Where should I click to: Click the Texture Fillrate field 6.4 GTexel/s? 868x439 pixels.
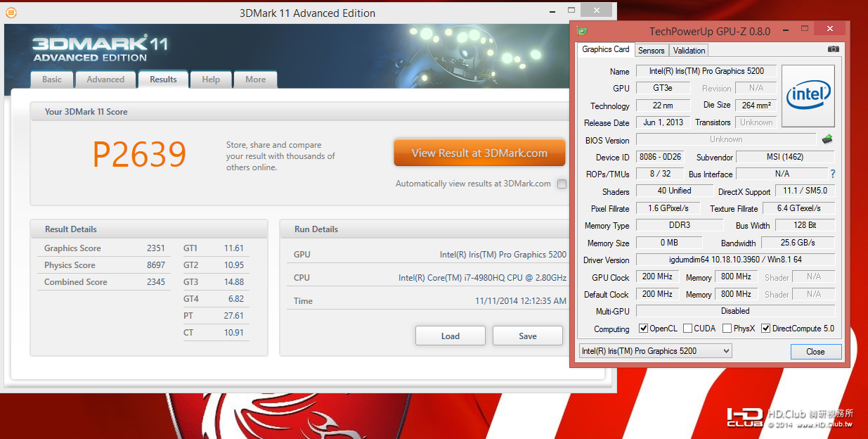click(798, 208)
